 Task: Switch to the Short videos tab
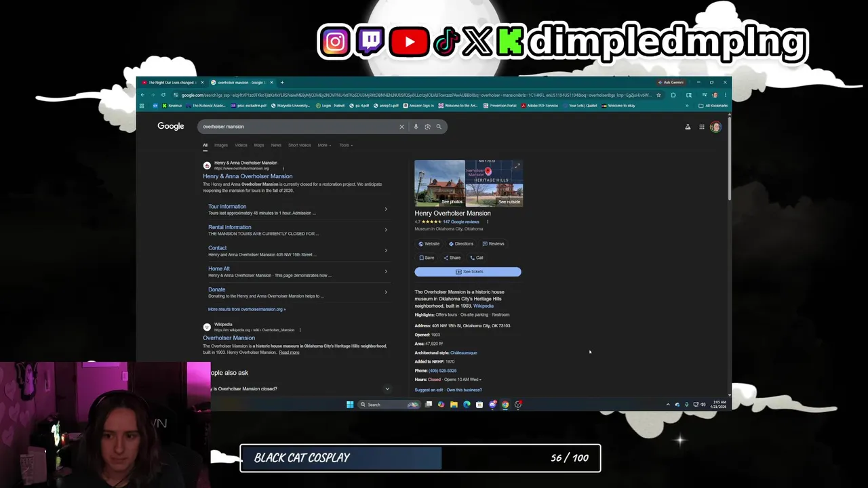coord(299,145)
